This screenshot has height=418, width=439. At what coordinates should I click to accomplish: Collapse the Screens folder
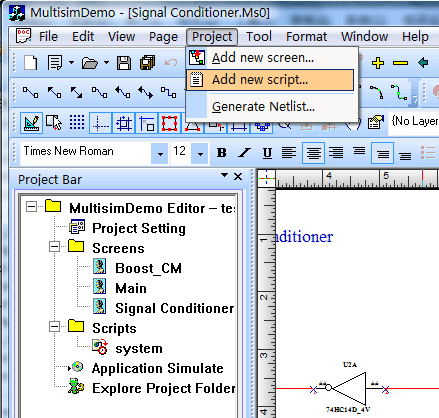(x=54, y=247)
